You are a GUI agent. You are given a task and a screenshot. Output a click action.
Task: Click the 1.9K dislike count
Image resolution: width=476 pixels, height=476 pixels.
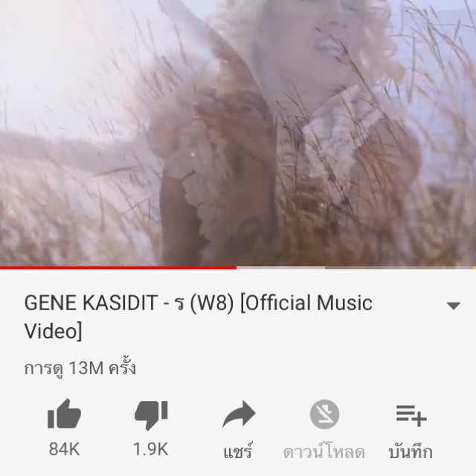151,449
